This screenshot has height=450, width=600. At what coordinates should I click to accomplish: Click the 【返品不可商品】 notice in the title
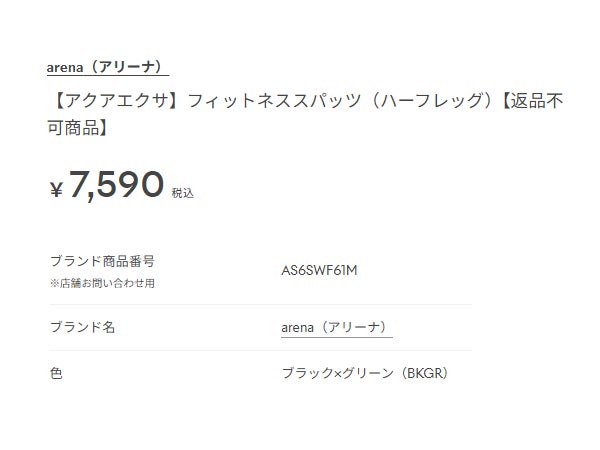530,102
